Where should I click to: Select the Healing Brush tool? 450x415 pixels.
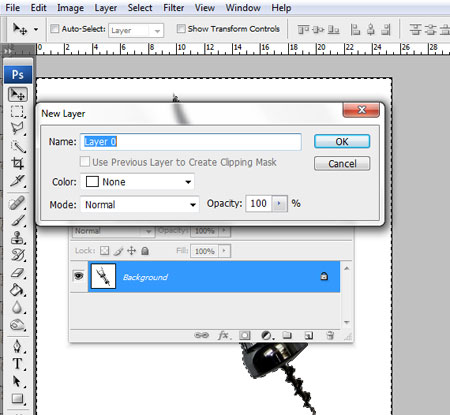click(x=17, y=203)
